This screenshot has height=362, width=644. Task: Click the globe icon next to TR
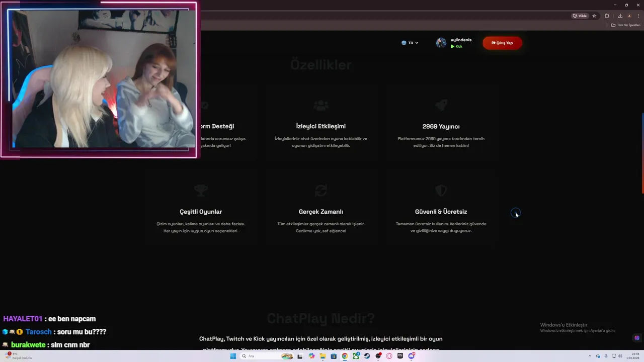point(404,43)
